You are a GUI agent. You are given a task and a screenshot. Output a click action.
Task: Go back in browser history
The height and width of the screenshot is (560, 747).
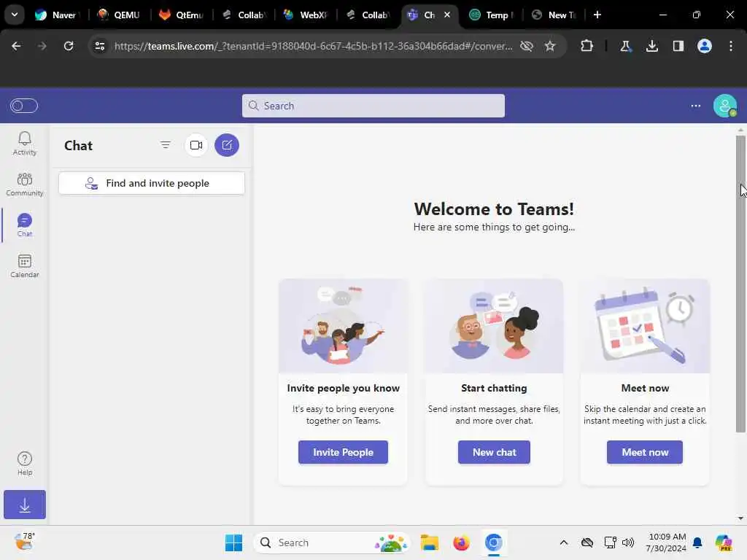[x=16, y=46]
